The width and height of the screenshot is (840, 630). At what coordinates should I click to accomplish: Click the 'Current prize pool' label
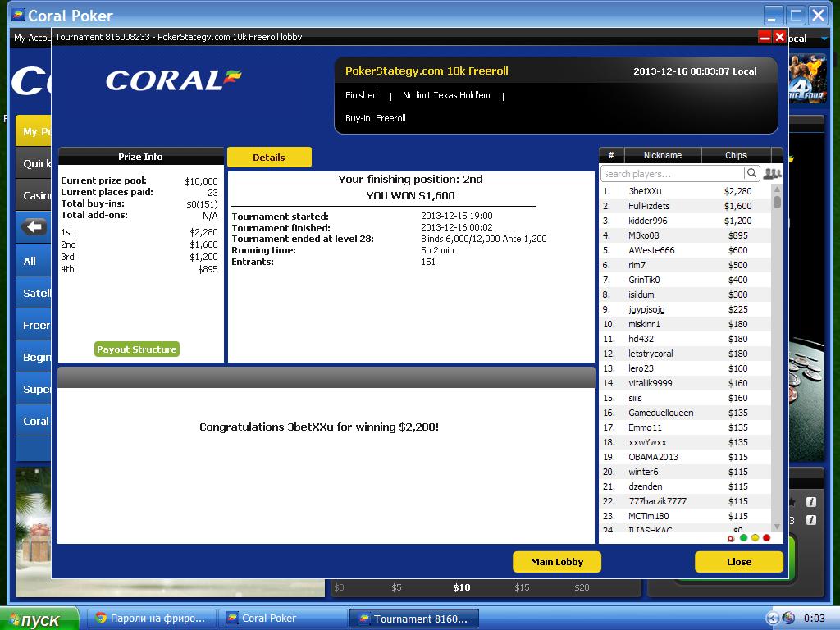pos(104,180)
